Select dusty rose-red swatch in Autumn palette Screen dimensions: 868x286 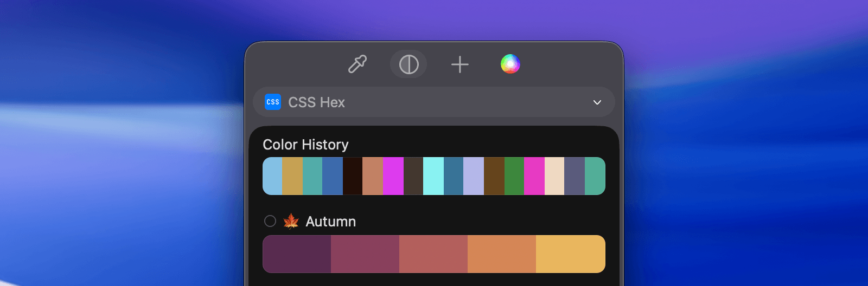coord(433,254)
